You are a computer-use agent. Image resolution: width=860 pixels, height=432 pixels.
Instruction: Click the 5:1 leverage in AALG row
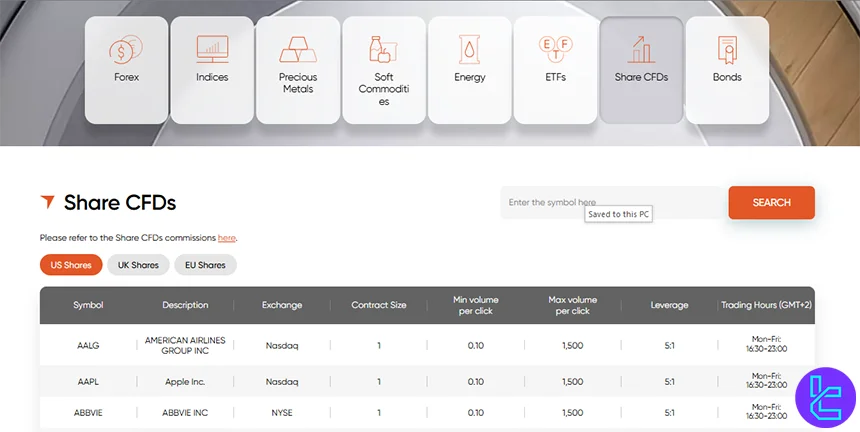pyautogui.click(x=669, y=345)
